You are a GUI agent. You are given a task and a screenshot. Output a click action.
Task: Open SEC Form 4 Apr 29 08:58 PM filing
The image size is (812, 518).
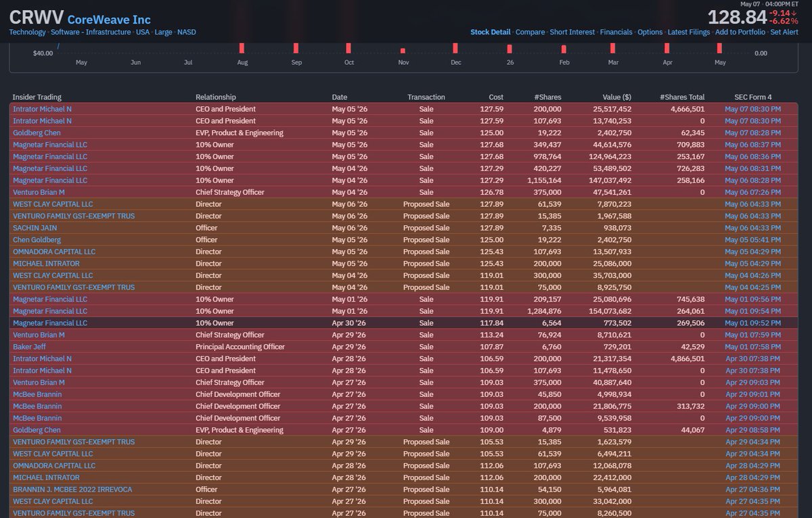(x=752, y=430)
